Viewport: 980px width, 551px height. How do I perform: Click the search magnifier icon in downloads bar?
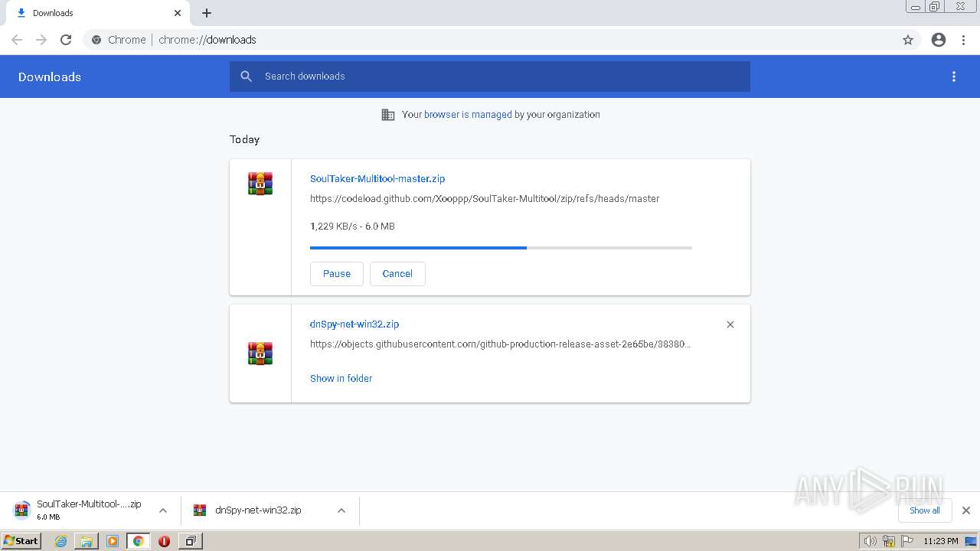point(246,77)
